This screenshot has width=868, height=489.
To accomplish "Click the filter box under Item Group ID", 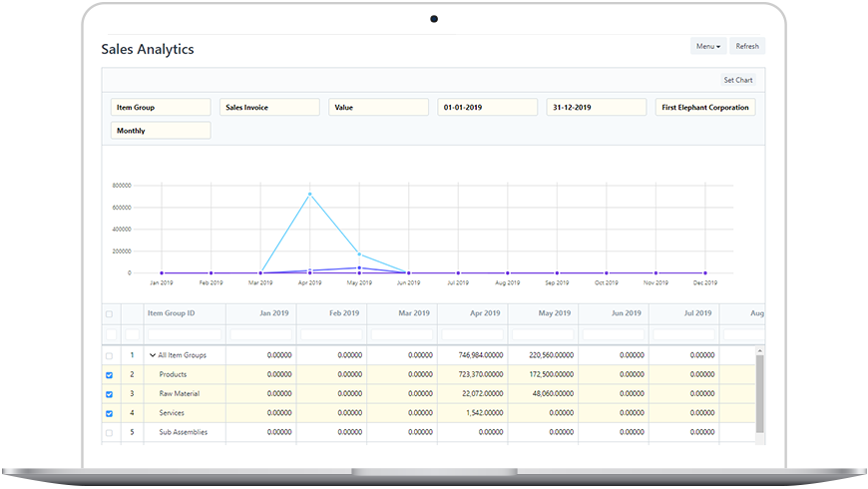I will coord(185,334).
